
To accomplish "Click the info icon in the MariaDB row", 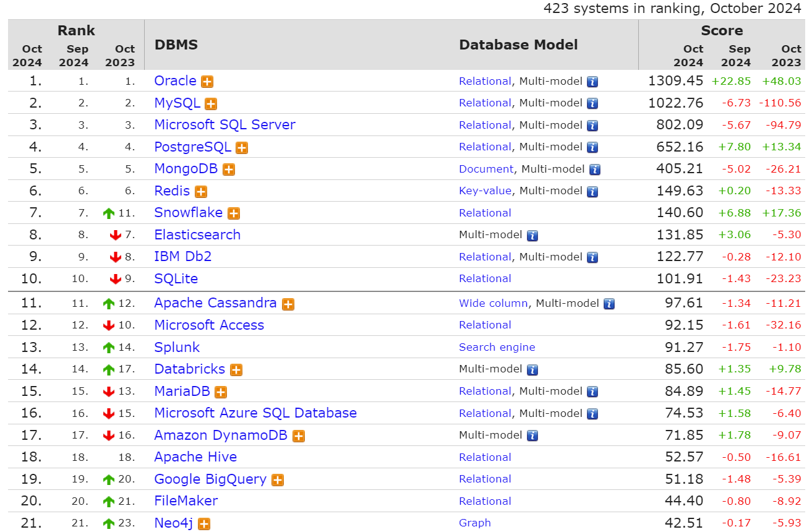I will tap(592, 392).
